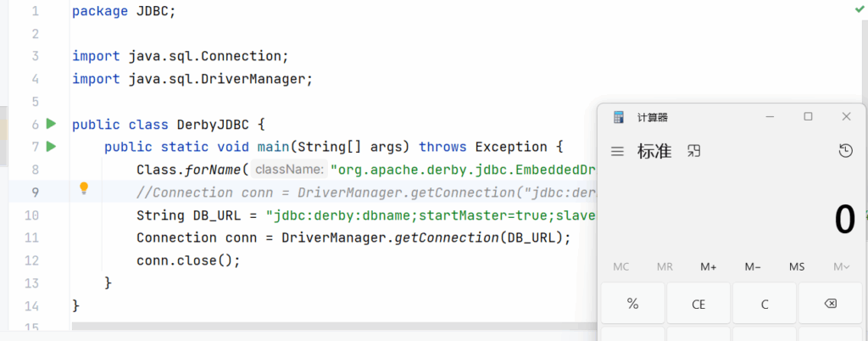This screenshot has height=341, width=868.
Task: Click the calculator app icon in title bar
Action: tap(619, 117)
